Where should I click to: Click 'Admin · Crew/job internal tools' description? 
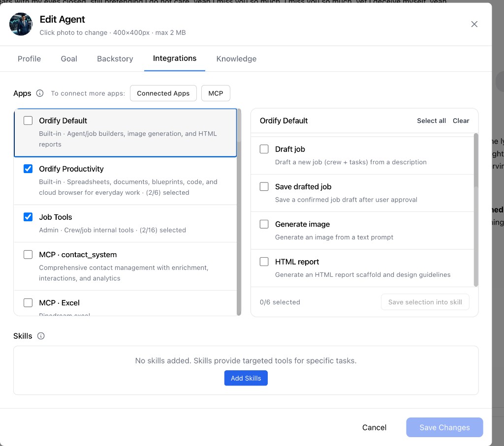click(x=113, y=230)
